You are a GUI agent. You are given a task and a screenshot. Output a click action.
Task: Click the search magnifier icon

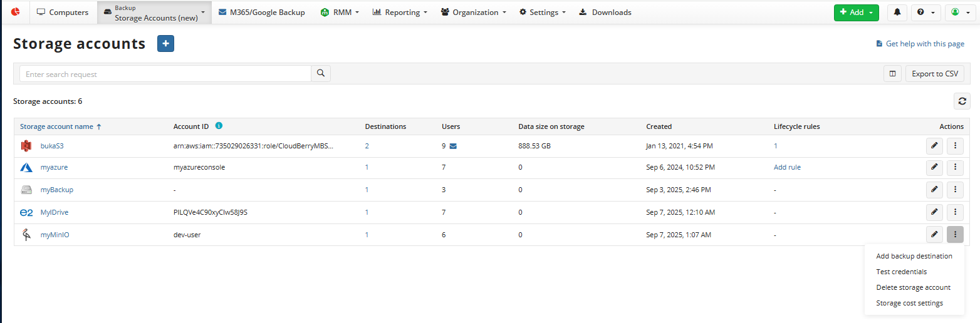coord(321,74)
